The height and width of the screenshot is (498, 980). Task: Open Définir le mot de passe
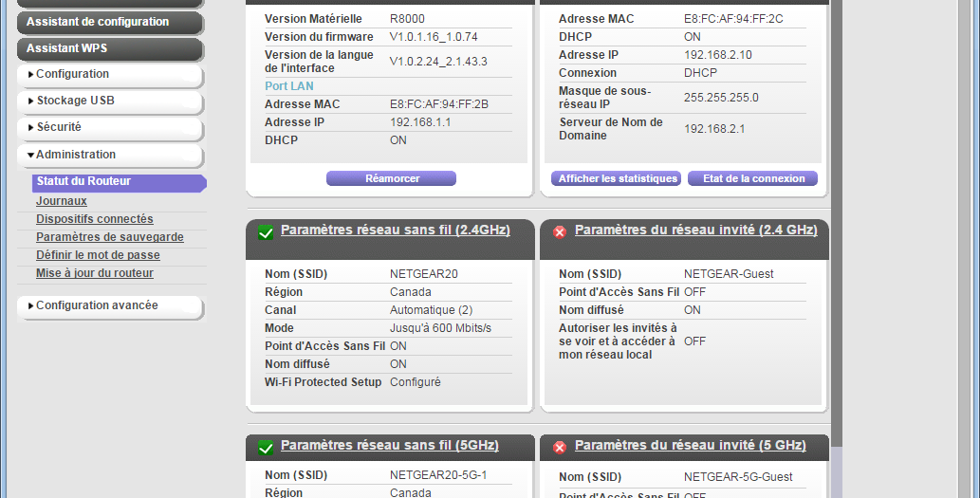coord(98,255)
